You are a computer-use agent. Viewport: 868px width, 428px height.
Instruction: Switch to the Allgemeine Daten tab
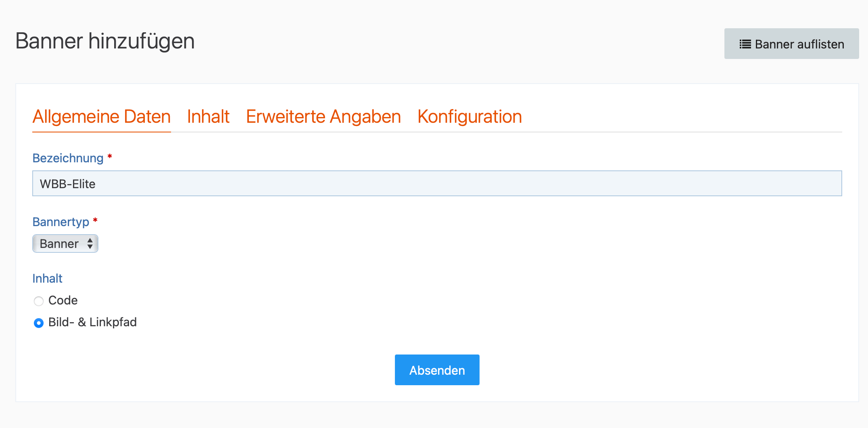pyautogui.click(x=102, y=117)
